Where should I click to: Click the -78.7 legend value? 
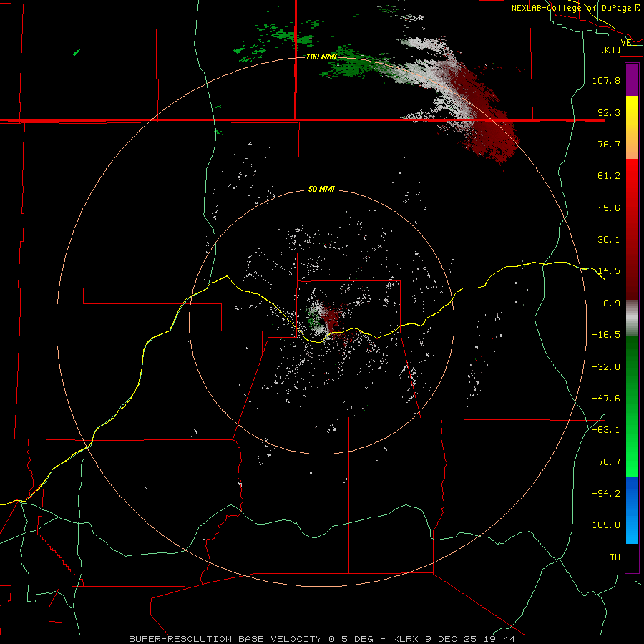click(x=606, y=462)
